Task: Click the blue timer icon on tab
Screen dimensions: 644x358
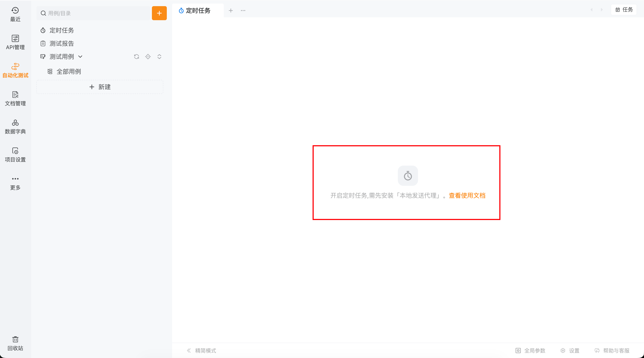Action: click(181, 11)
